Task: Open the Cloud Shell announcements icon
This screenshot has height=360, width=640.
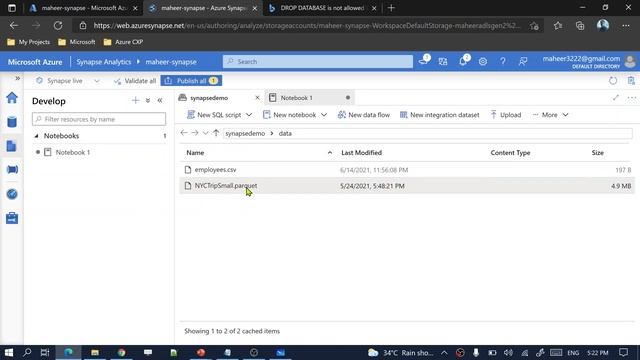Action: [424, 61]
